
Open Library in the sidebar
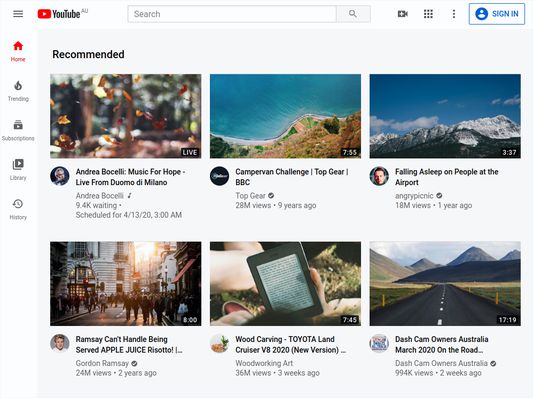click(x=18, y=170)
